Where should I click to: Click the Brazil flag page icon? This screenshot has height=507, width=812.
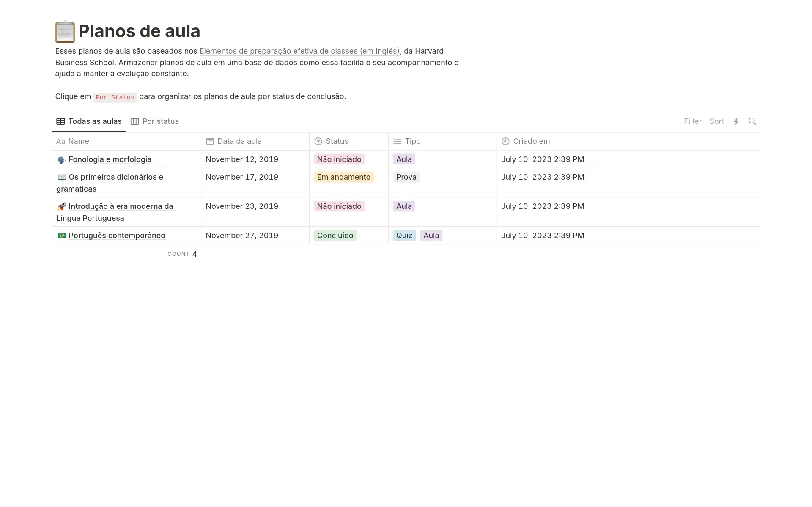coord(62,236)
